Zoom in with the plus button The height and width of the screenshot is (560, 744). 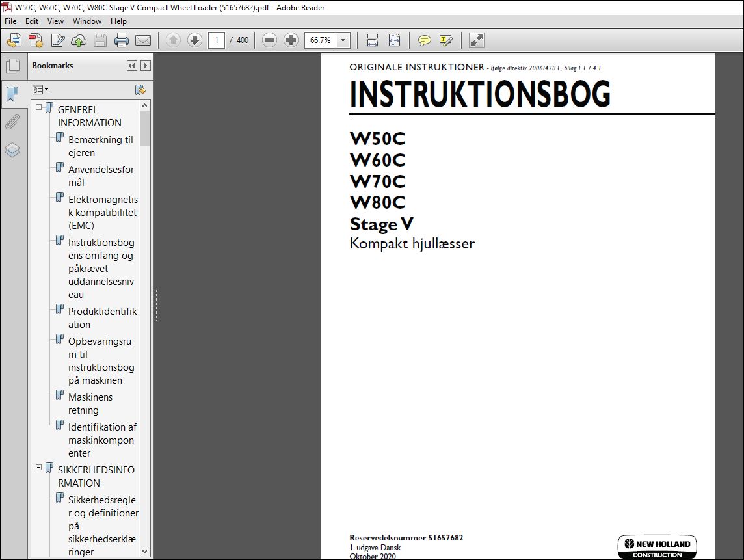click(291, 40)
